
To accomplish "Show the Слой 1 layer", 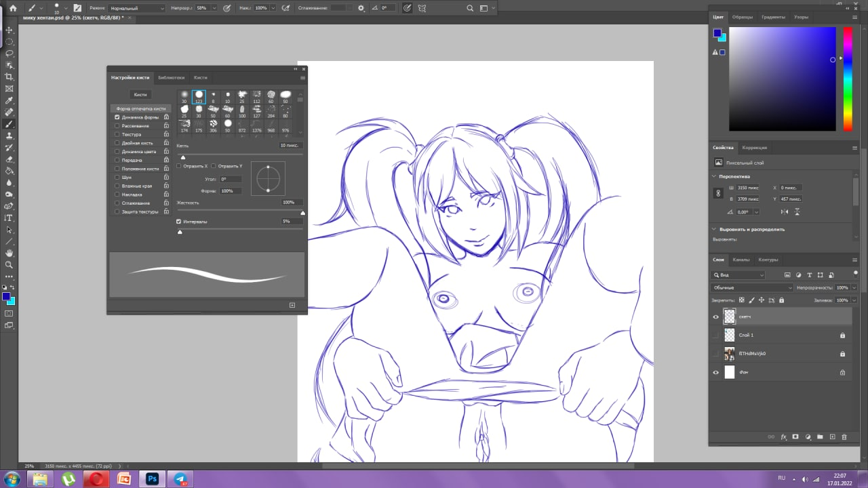I will [x=716, y=335].
